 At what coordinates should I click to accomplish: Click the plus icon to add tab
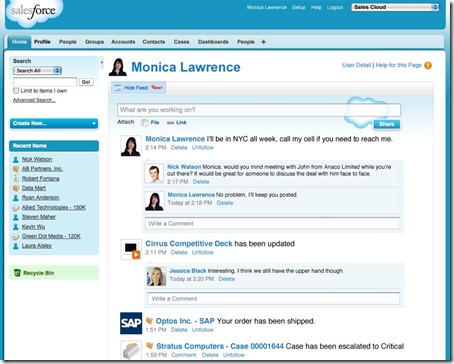click(263, 42)
